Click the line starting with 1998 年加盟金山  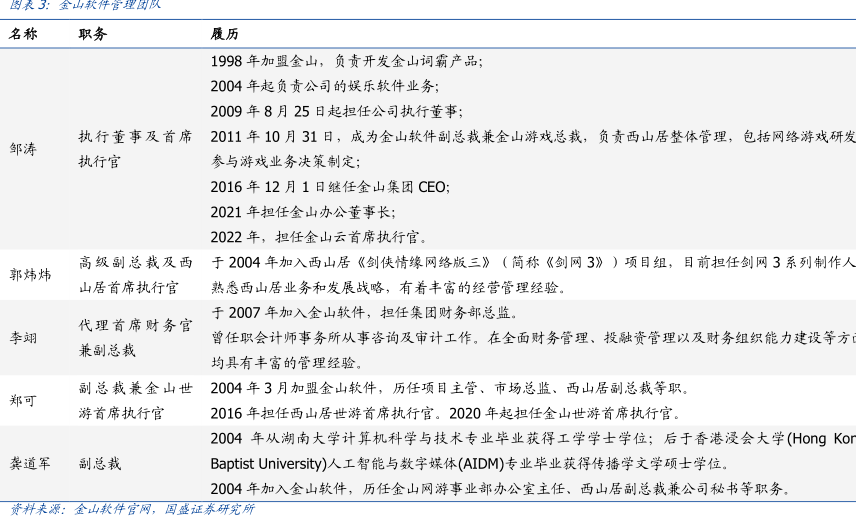pyautogui.click(x=346, y=61)
